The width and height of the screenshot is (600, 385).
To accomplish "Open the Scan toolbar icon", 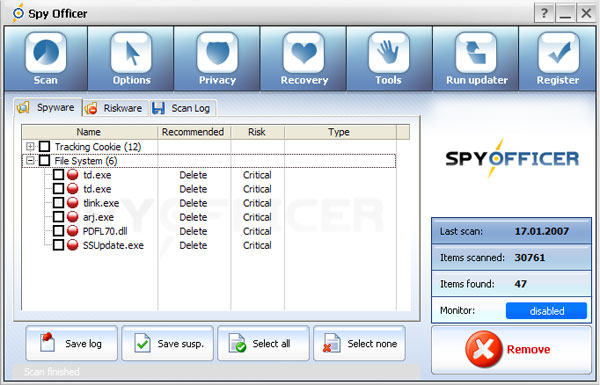I will (46, 52).
